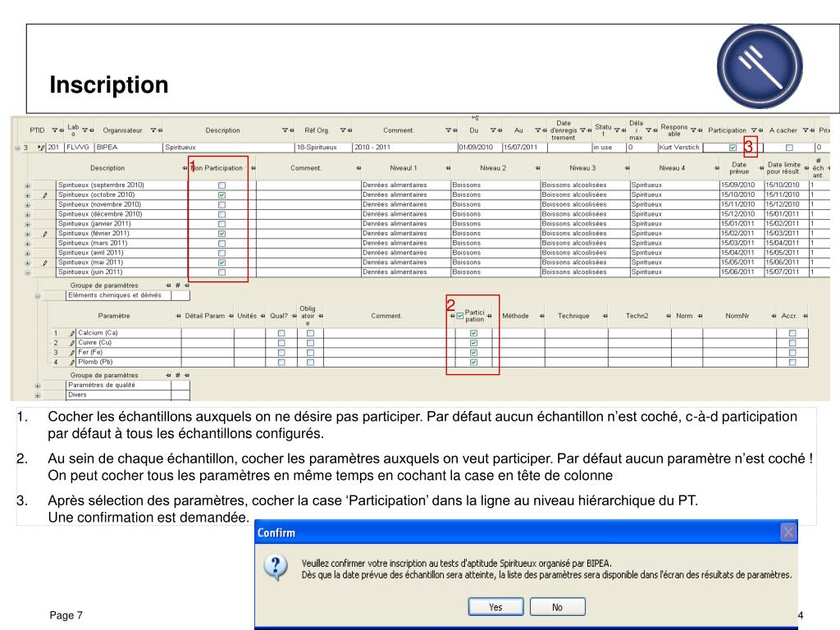The width and height of the screenshot is (840, 630).
Task: Uncheck Non Participation for Spiritueux (octobre 2010)
Action: [221, 195]
